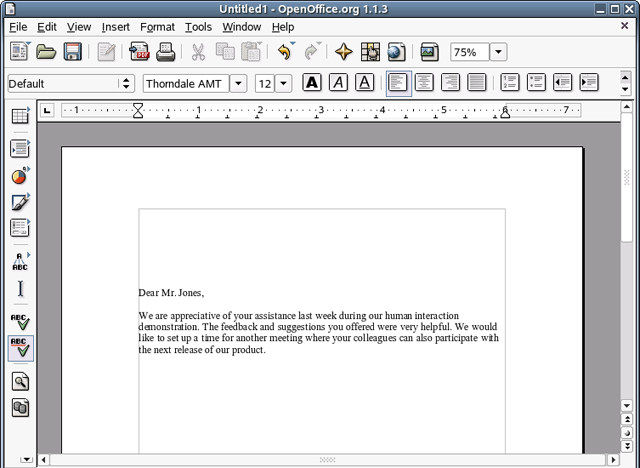Open the font size dropdown arrow

coord(283,84)
